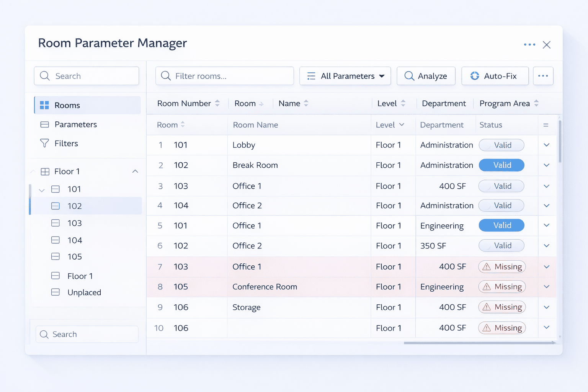The height and width of the screenshot is (392, 588).
Task: Click the column settings icon beside Status
Action: 546,125
